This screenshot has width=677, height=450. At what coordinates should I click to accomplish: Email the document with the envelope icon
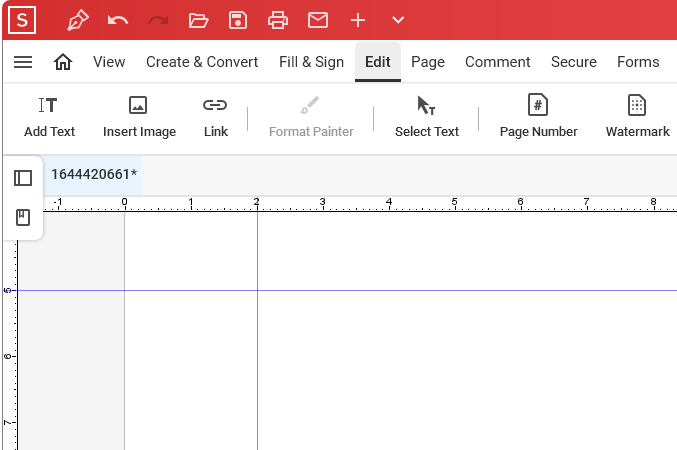point(318,20)
